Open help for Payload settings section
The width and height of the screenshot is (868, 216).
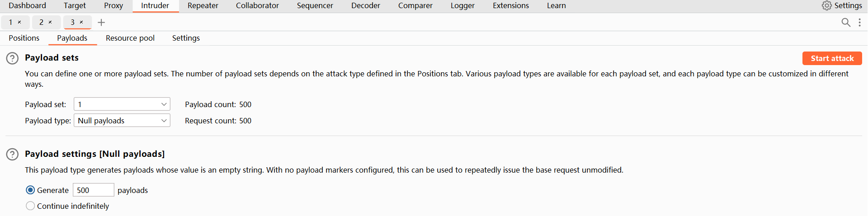pos(12,155)
